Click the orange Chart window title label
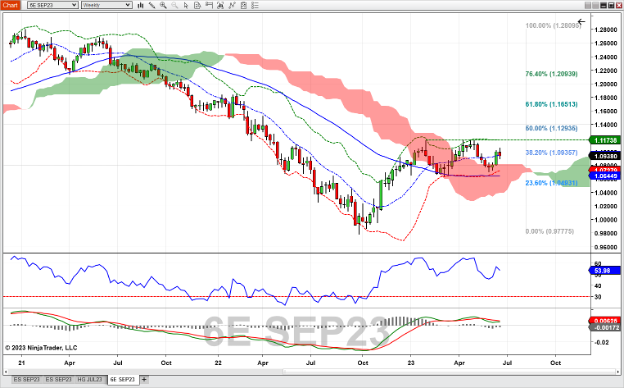 tap(10, 5)
